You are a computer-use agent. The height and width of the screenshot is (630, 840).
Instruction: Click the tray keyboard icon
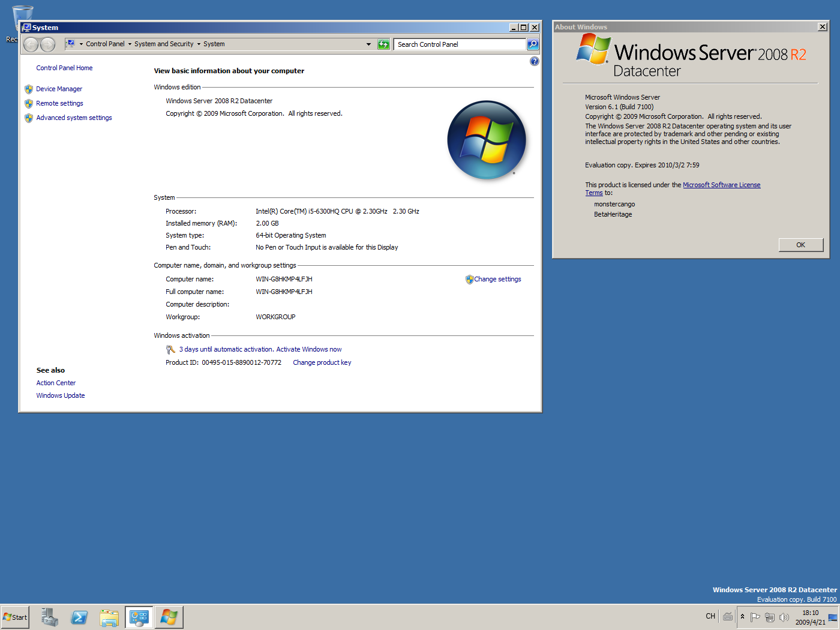pos(728,616)
